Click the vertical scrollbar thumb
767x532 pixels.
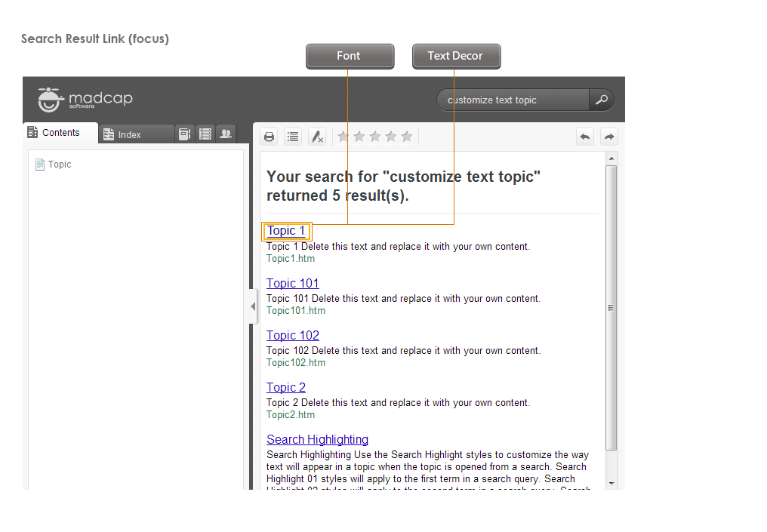(x=611, y=308)
